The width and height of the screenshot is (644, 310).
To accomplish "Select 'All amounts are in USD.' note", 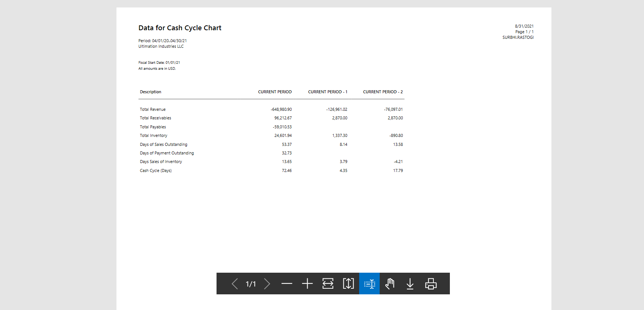I will coord(157,69).
